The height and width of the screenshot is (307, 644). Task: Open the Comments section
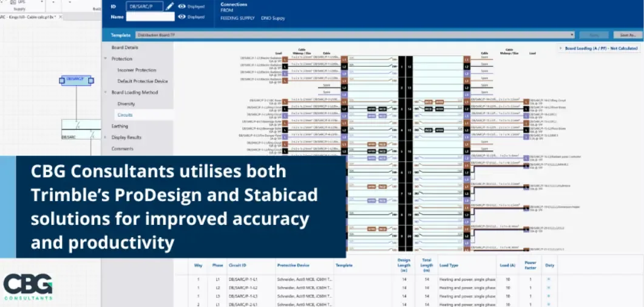coord(123,148)
